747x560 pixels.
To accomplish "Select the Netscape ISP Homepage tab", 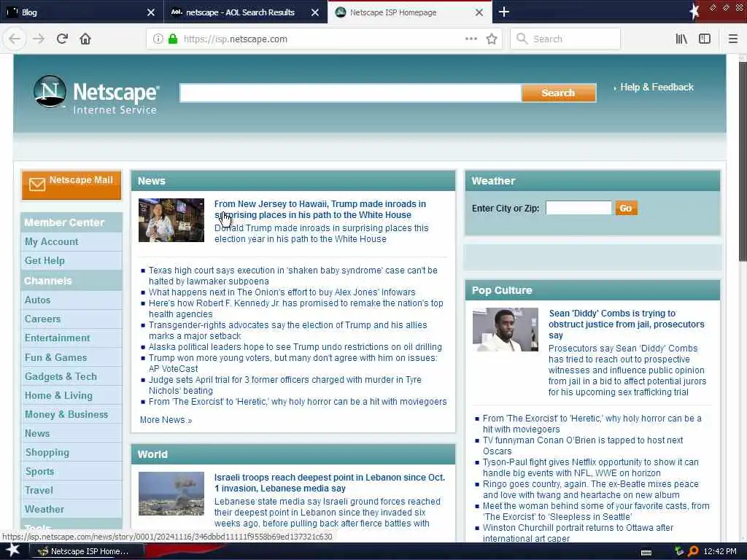I will [410, 12].
